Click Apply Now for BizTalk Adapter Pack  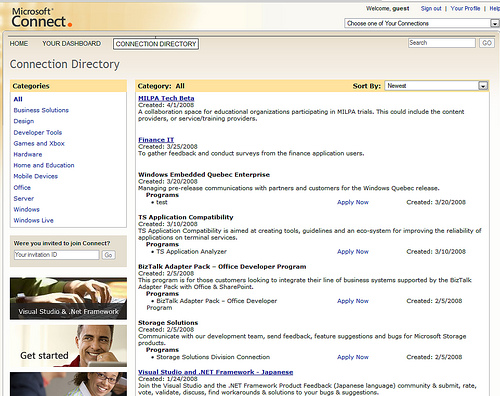[353, 301]
